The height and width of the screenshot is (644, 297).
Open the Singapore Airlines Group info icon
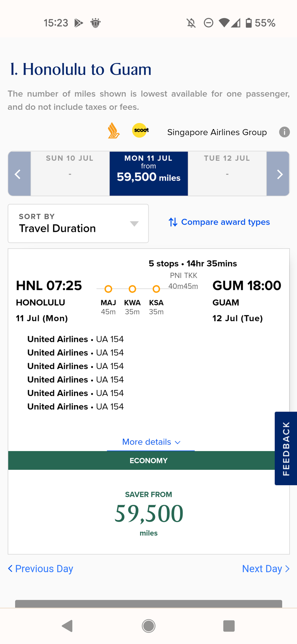(284, 132)
